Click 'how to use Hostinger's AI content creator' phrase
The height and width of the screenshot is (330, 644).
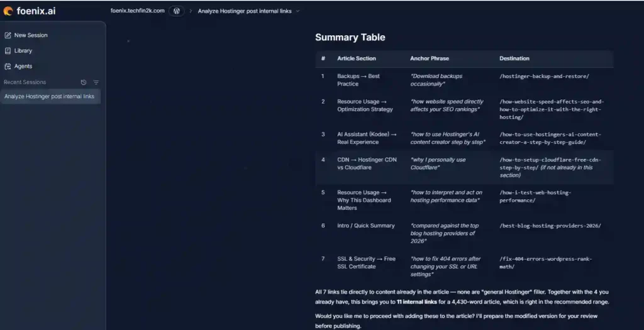(448, 138)
